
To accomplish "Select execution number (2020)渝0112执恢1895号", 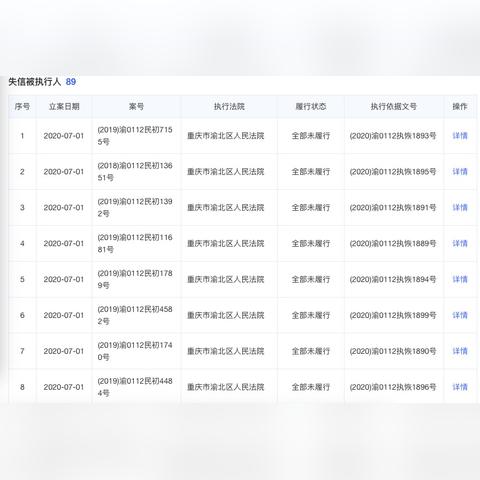I will (393, 172).
